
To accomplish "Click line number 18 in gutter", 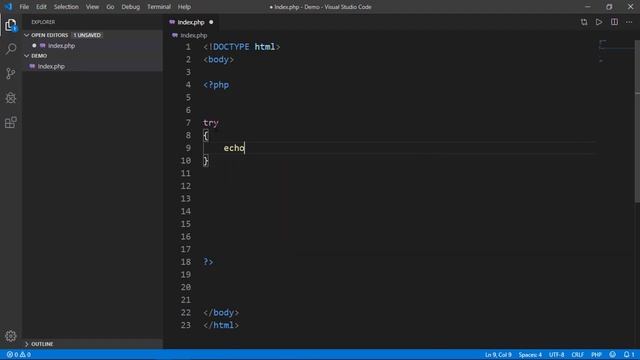I will (186, 262).
